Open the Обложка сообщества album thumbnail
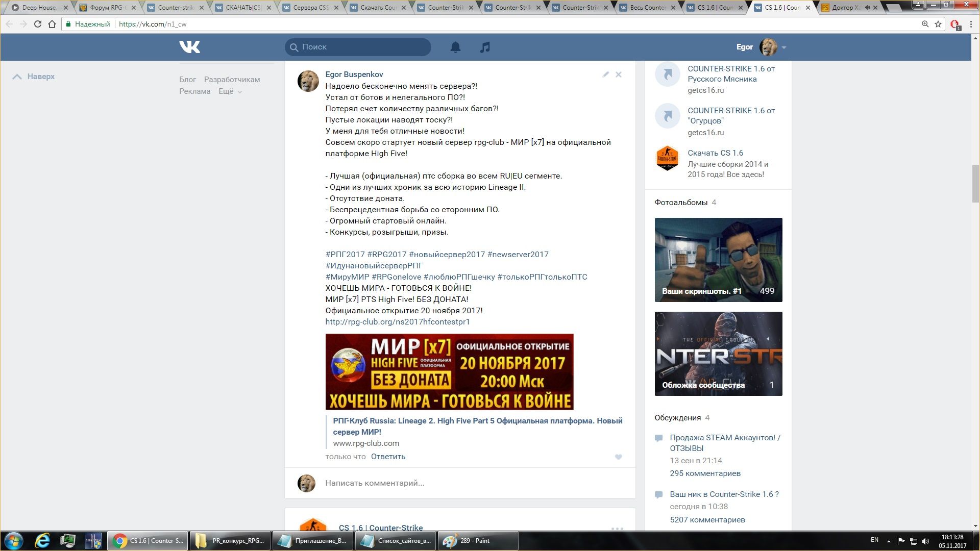This screenshot has height=551, width=980. coord(718,354)
